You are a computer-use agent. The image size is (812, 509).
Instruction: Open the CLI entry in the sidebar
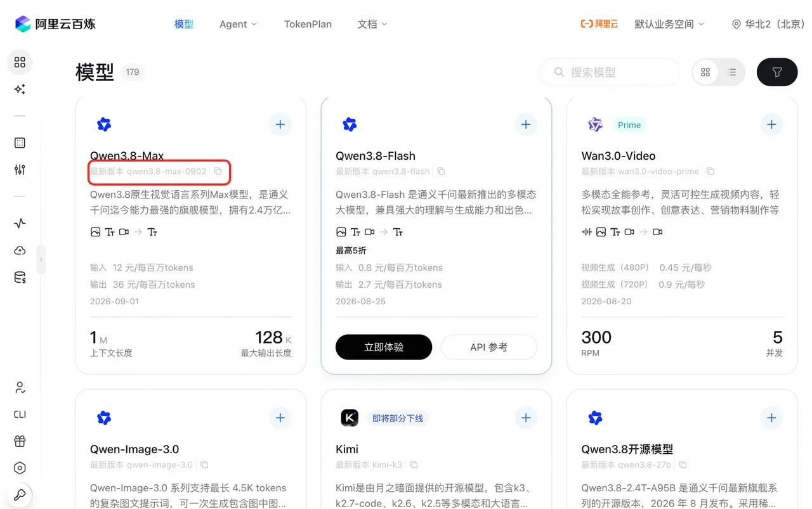[20, 415]
